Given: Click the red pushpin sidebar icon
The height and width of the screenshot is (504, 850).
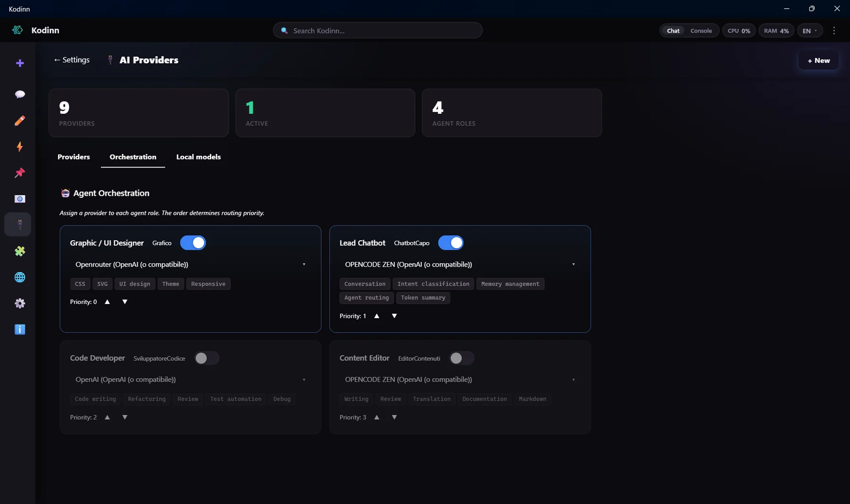Looking at the screenshot, I should click(20, 173).
